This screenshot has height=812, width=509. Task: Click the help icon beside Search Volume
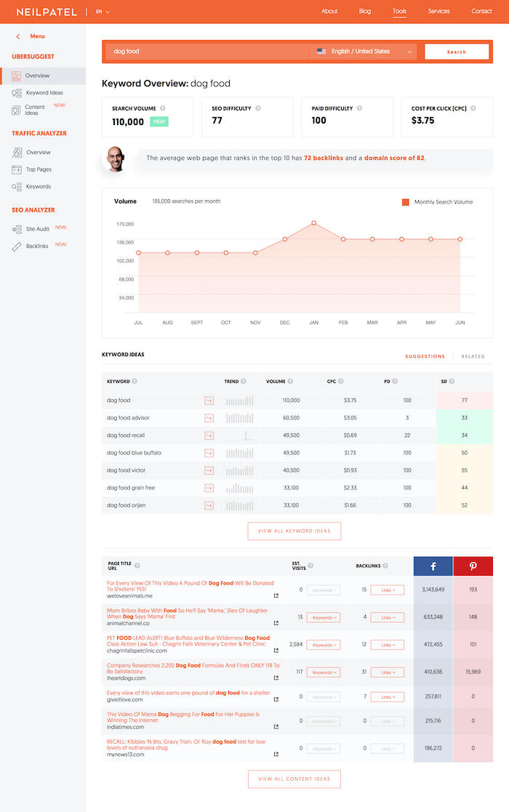click(162, 108)
